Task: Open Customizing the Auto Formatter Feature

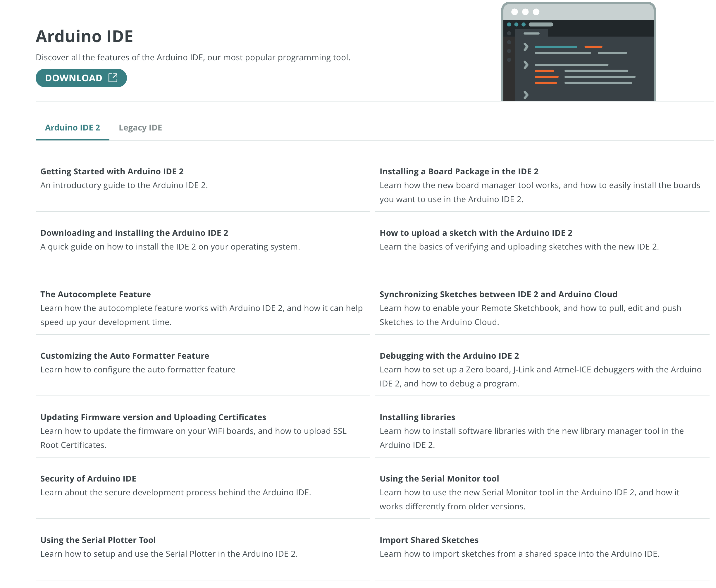Action: point(125,356)
